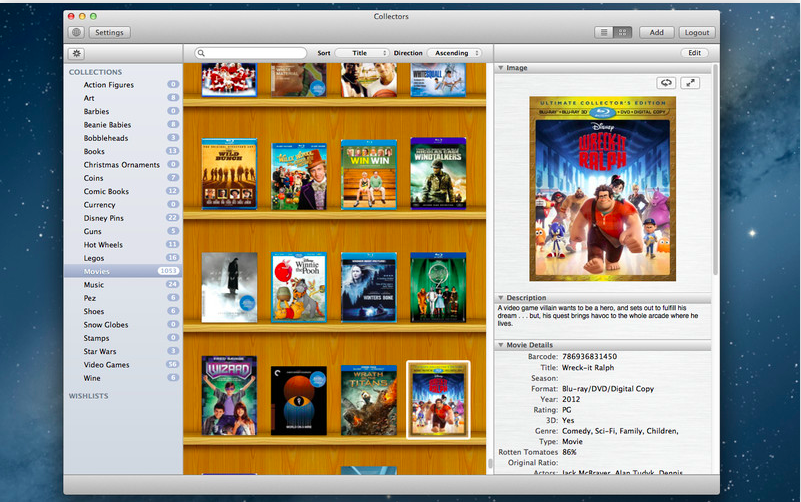Collapse the Image section
The height and width of the screenshot is (502, 801).
pos(501,68)
